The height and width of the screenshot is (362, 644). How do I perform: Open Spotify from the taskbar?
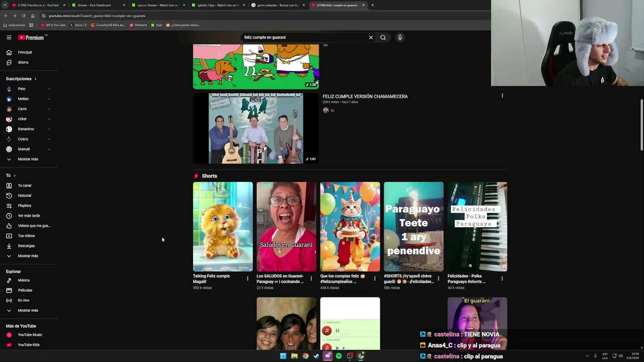point(339,356)
